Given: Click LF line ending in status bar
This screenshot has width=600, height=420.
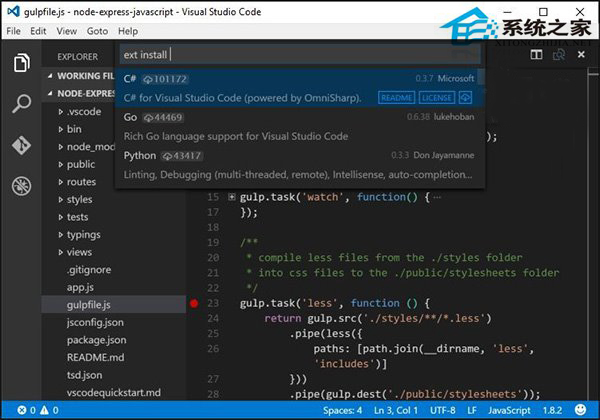Looking at the screenshot, I should [x=471, y=410].
